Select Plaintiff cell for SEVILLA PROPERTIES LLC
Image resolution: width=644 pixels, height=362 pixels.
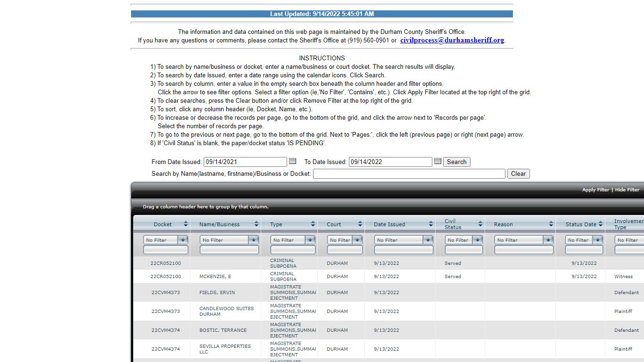point(624,349)
